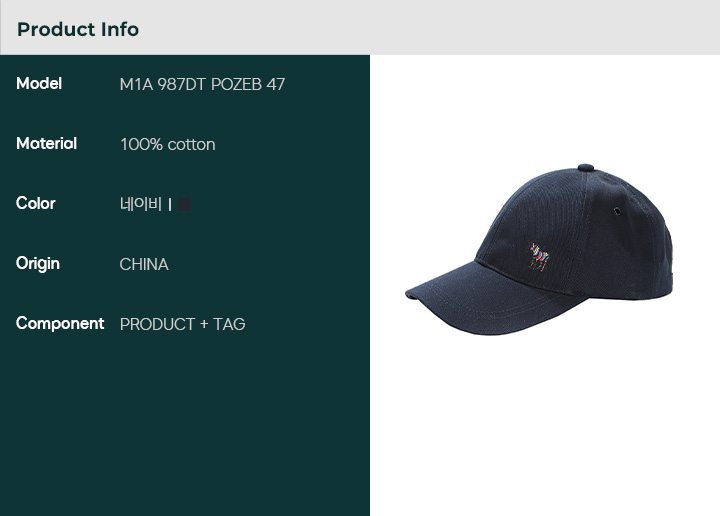Click the Product Info header title
Viewport: 720px width, 516px height.
point(78,29)
